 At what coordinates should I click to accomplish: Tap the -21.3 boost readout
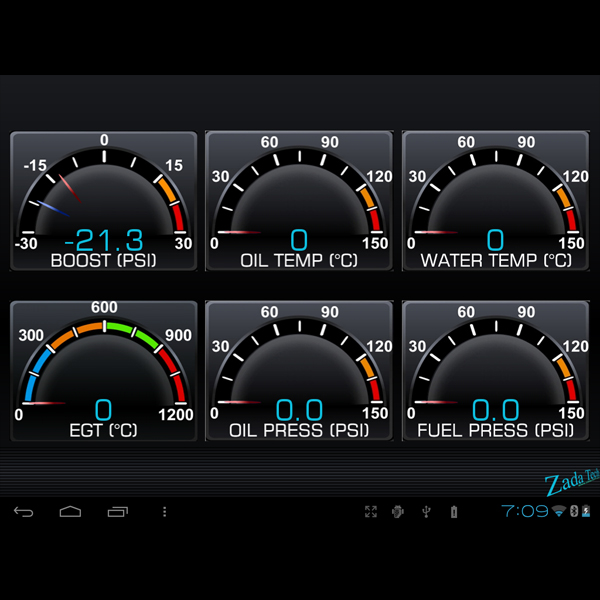(x=104, y=240)
